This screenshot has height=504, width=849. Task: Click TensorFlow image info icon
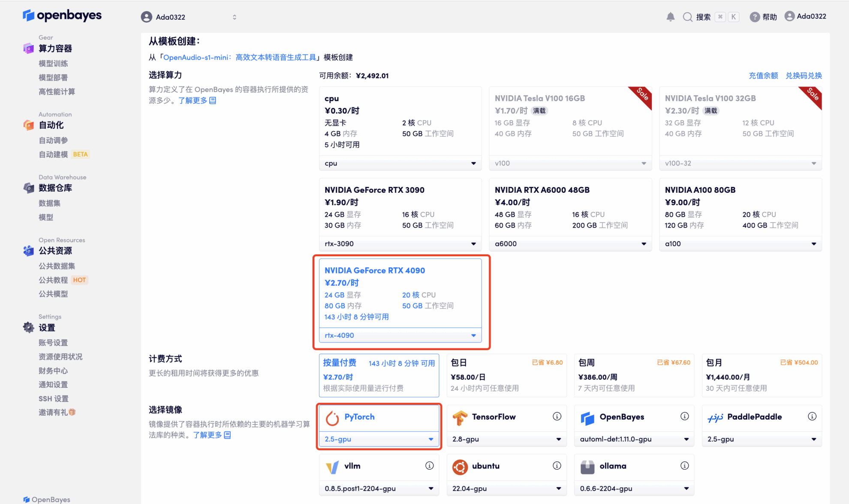(x=557, y=416)
